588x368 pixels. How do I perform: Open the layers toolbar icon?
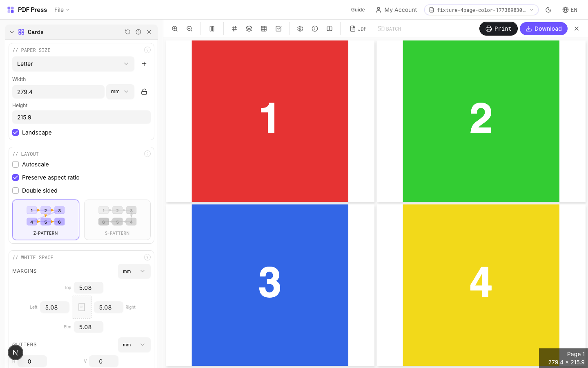pyautogui.click(x=249, y=29)
